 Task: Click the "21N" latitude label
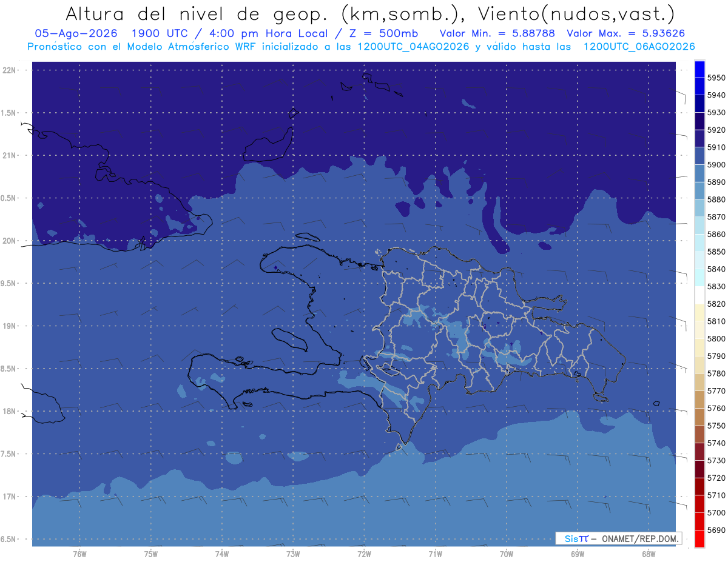point(10,156)
